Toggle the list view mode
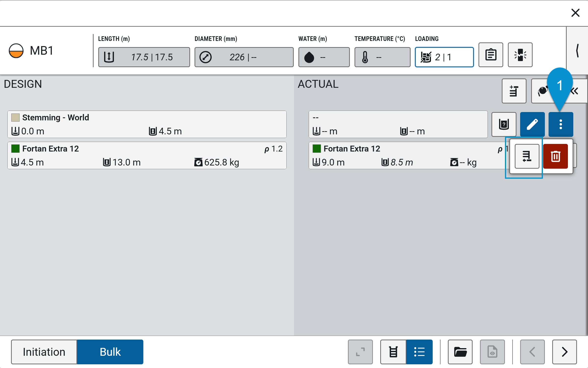The height and width of the screenshot is (368, 588). 419,352
